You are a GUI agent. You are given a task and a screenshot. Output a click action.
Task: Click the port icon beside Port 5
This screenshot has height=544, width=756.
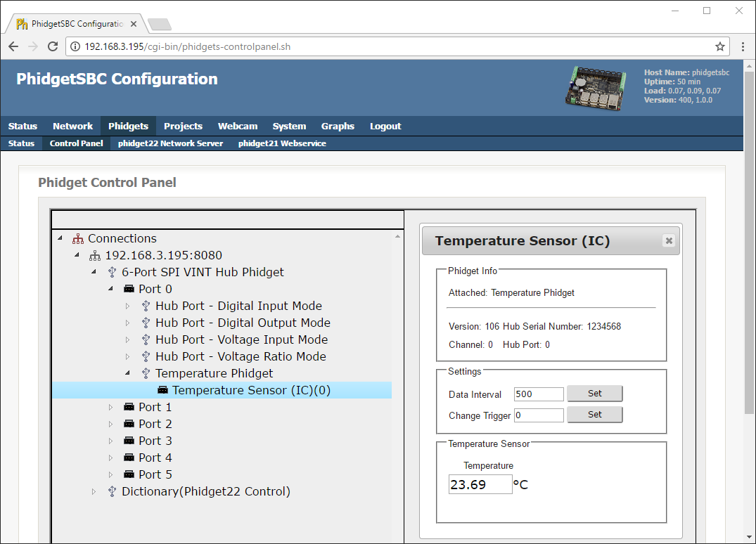tap(129, 474)
